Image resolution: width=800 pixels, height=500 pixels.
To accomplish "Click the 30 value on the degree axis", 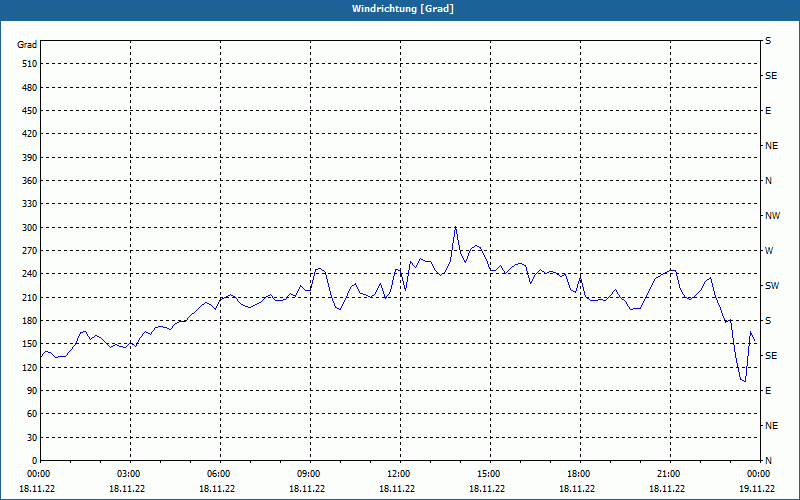I will click(x=32, y=438).
